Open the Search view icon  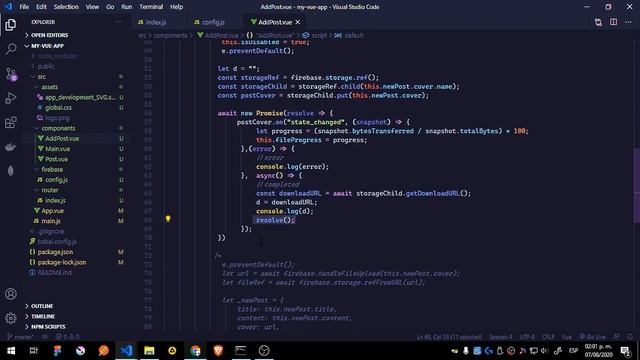[11, 49]
